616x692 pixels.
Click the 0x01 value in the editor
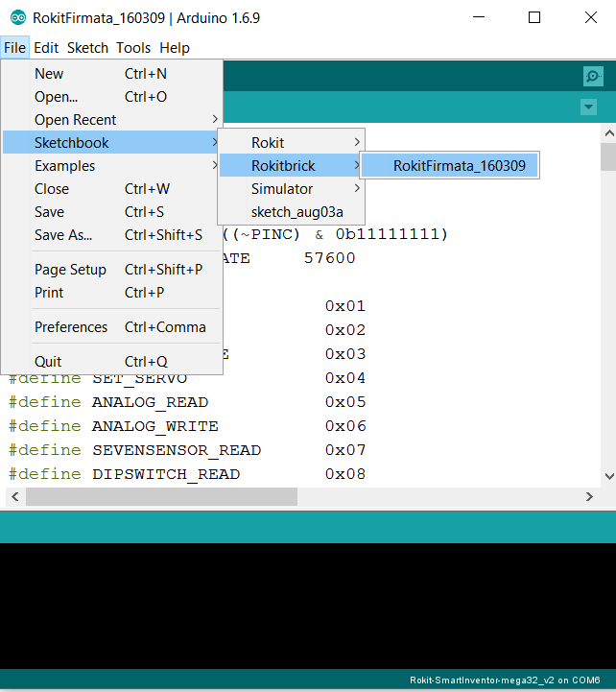[345, 306]
